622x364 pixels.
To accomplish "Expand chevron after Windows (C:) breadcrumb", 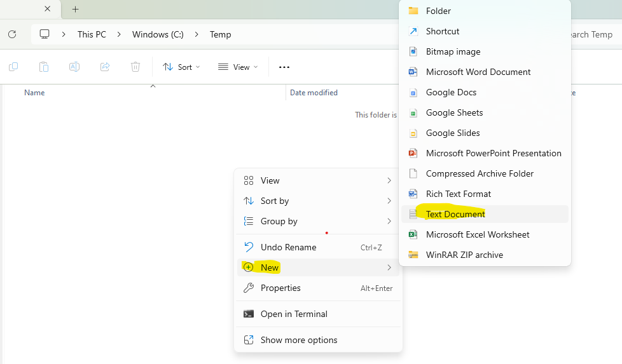I will [x=197, y=34].
